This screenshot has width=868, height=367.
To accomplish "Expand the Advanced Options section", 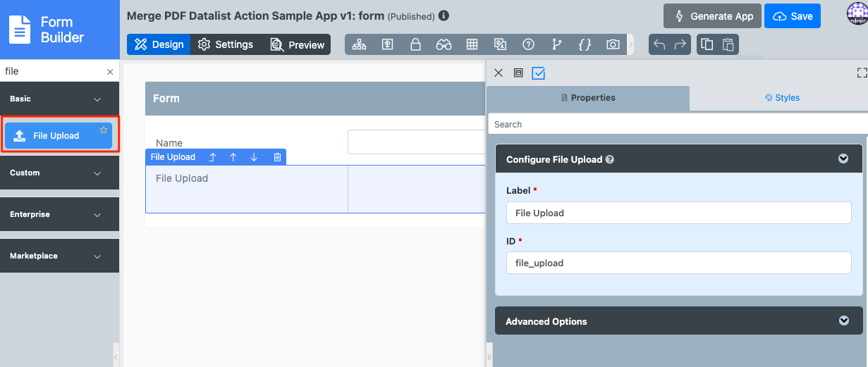I will 843,321.
